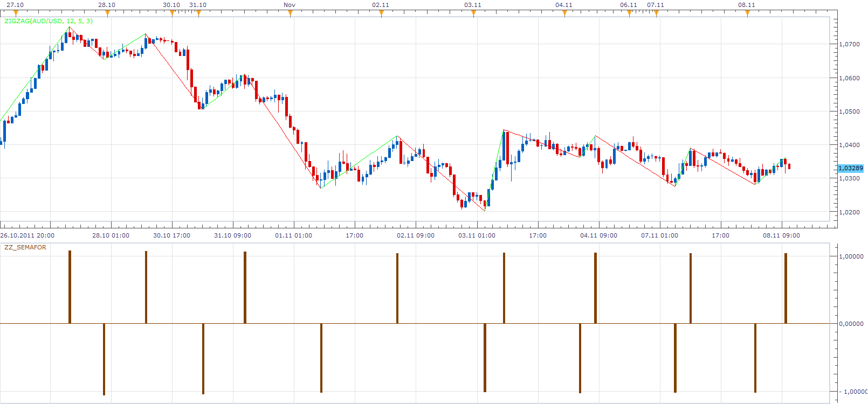Click the 04.11 09:00 time label
The image size is (868, 404).
point(598,235)
